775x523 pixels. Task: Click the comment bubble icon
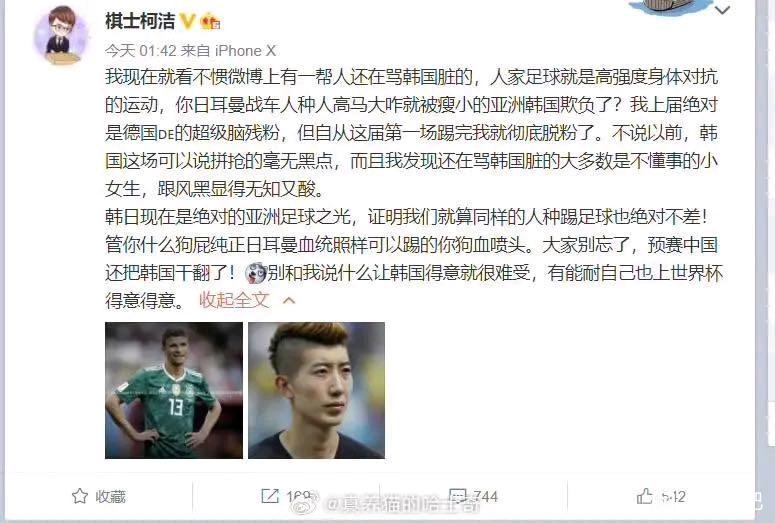point(457,496)
